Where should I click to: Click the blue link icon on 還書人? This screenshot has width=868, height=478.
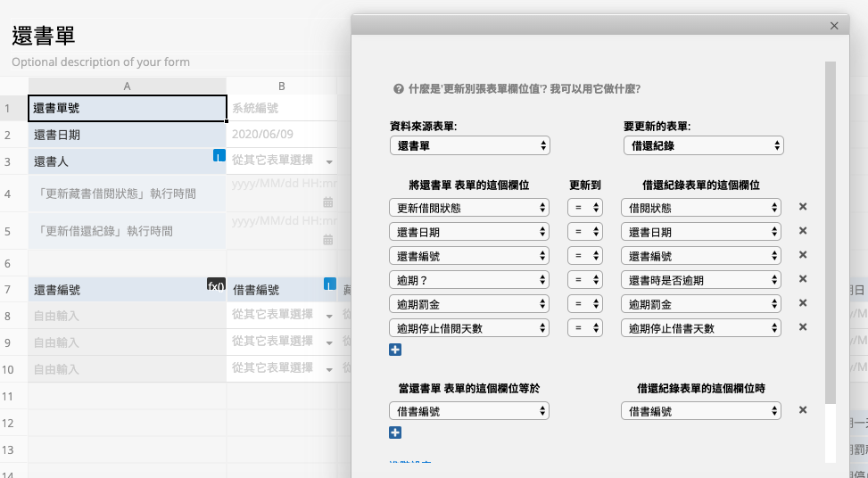pyautogui.click(x=219, y=156)
